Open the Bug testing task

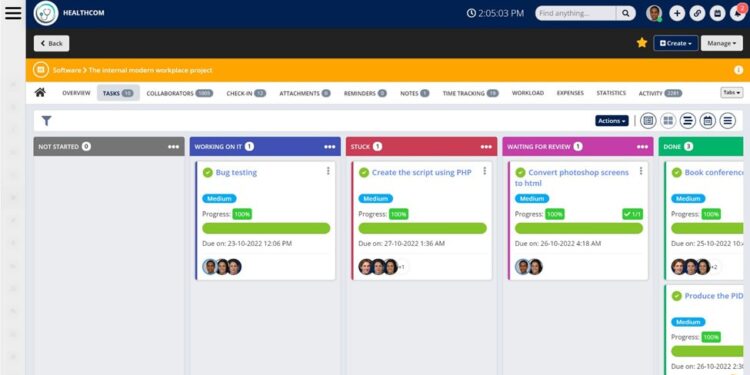[236, 173]
